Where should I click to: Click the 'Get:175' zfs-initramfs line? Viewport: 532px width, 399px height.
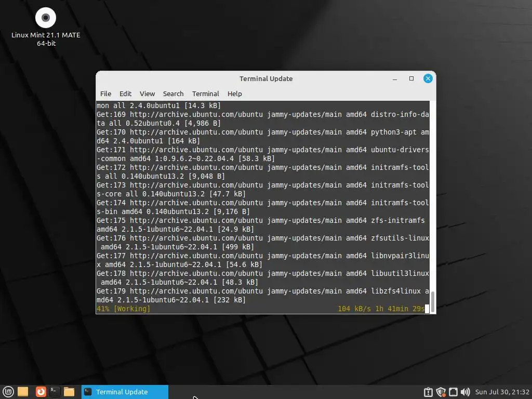(x=261, y=220)
